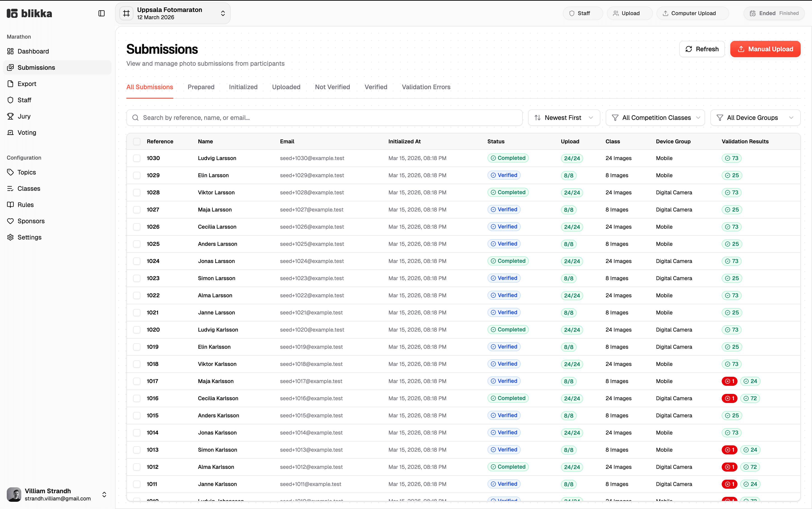Toggle the select-all checkbox in the table header
The width and height of the screenshot is (812, 509).
[x=137, y=141]
